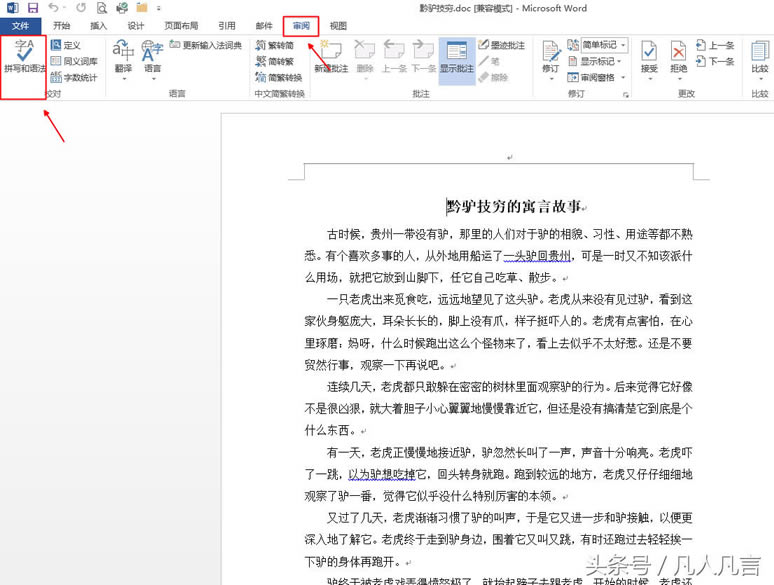The height and width of the screenshot is (585, 774).
Task: Click the Save icon in the quick access toolbar
Action: tap(33, 8)
